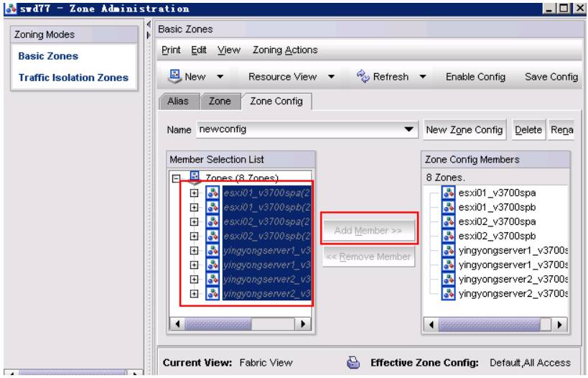588x378 pixels.
Task: Open the Resource View dropdown arrow
Action: tap(331, 77)
